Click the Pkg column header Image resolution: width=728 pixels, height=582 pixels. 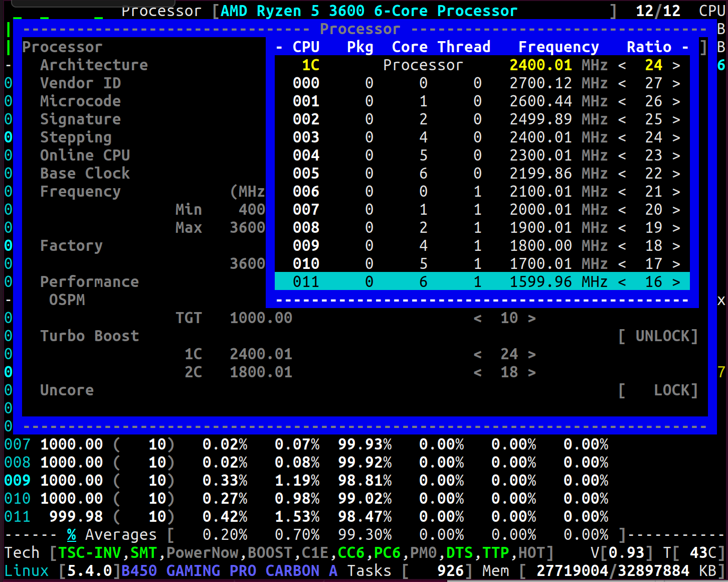(360, 47)
